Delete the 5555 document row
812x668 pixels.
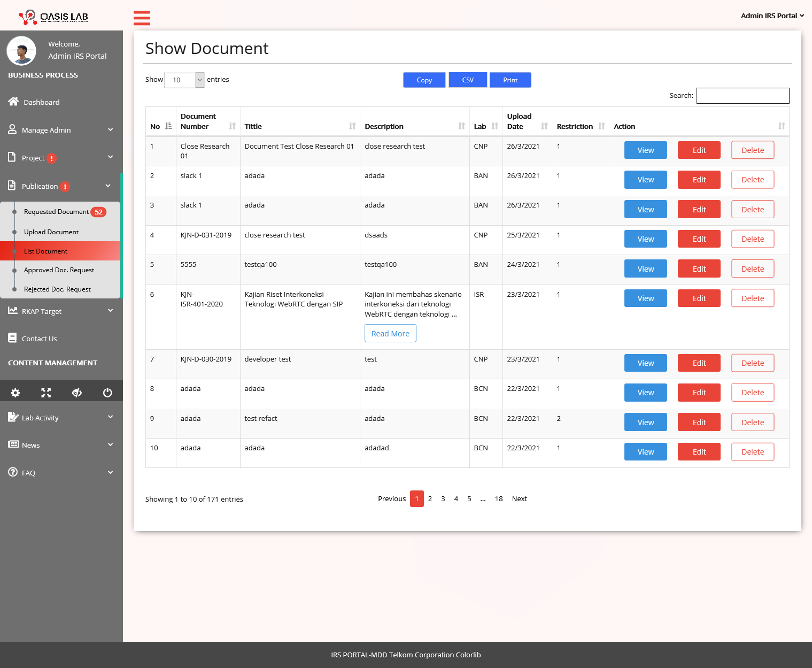752,269
